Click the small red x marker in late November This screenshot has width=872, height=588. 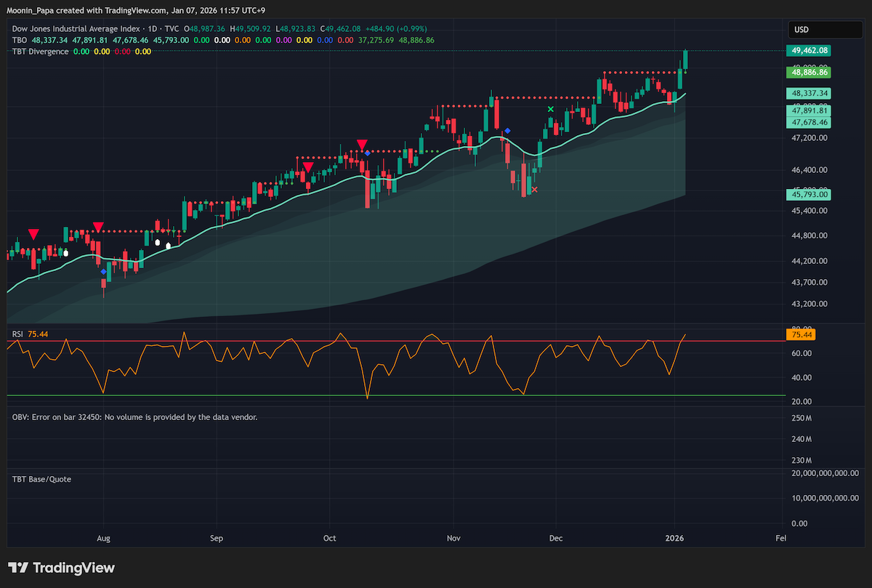point(535,190)
